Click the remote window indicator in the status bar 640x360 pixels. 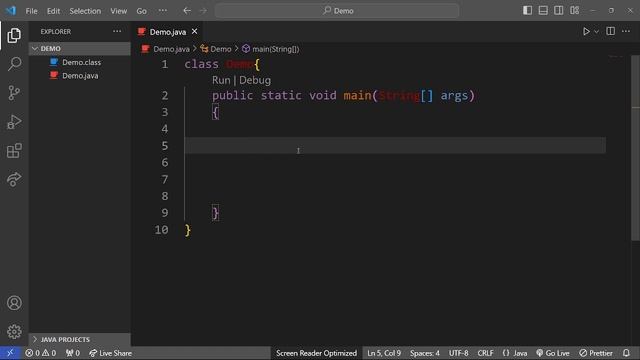click(x=10, y=353)
